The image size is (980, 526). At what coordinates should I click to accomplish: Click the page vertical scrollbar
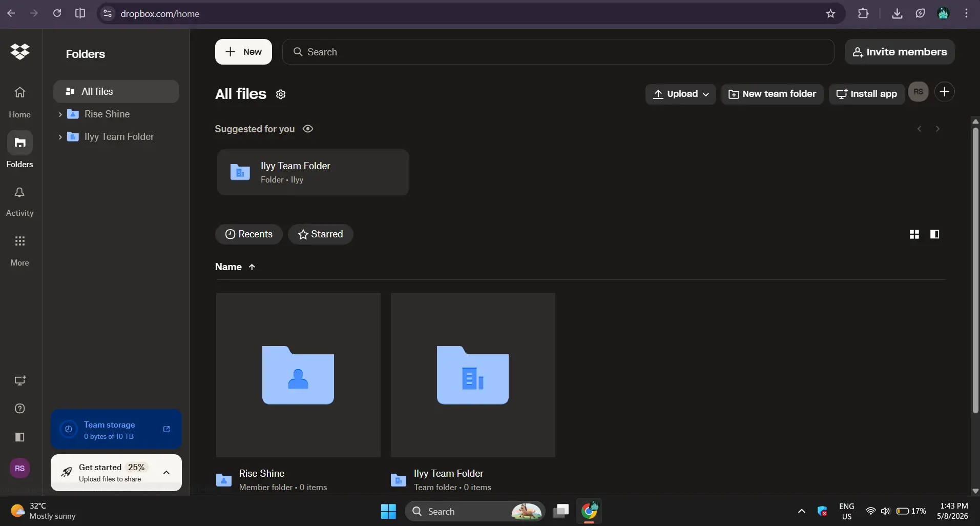tap(975, 270)
